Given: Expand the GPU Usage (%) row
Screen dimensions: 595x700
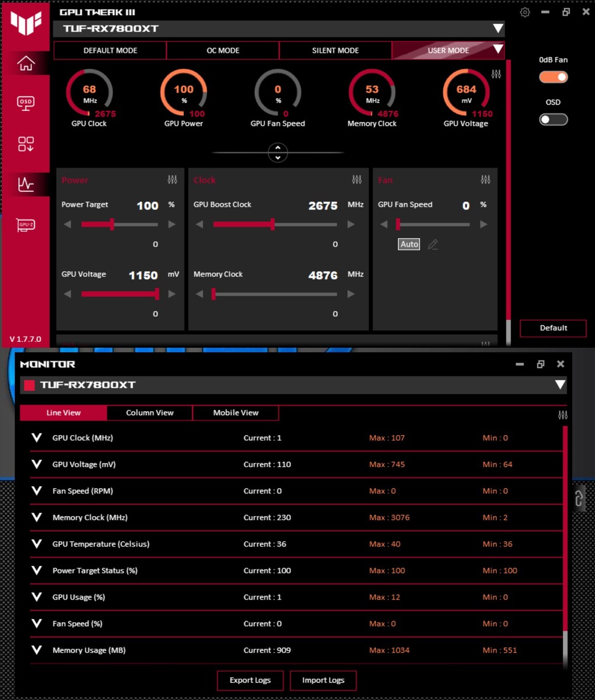Looking at the screenshot, I should pos(37,597).
